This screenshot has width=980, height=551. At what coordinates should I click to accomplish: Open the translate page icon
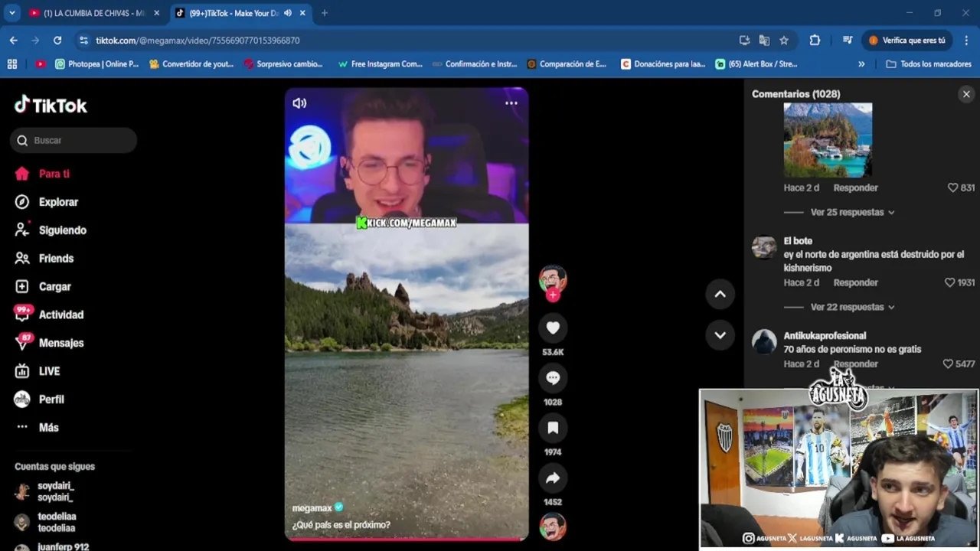764,41
